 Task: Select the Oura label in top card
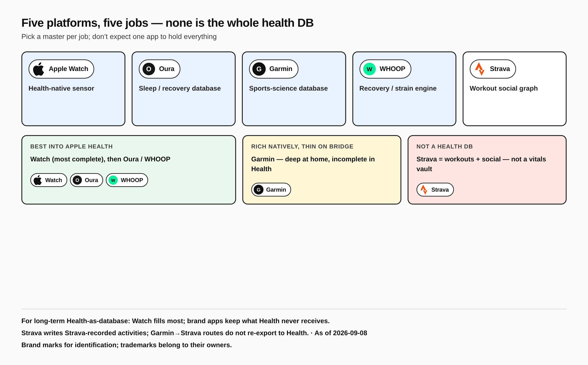tap(167, 69)
